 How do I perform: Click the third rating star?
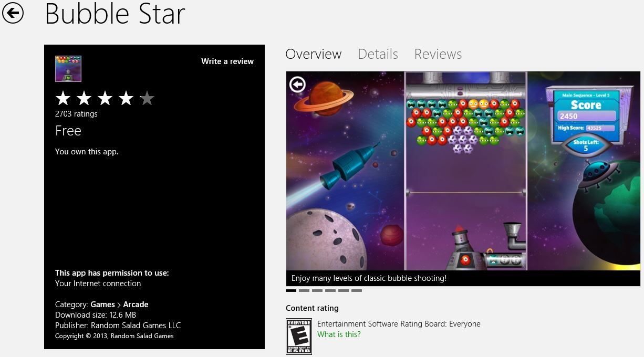(x=105, y=98)
